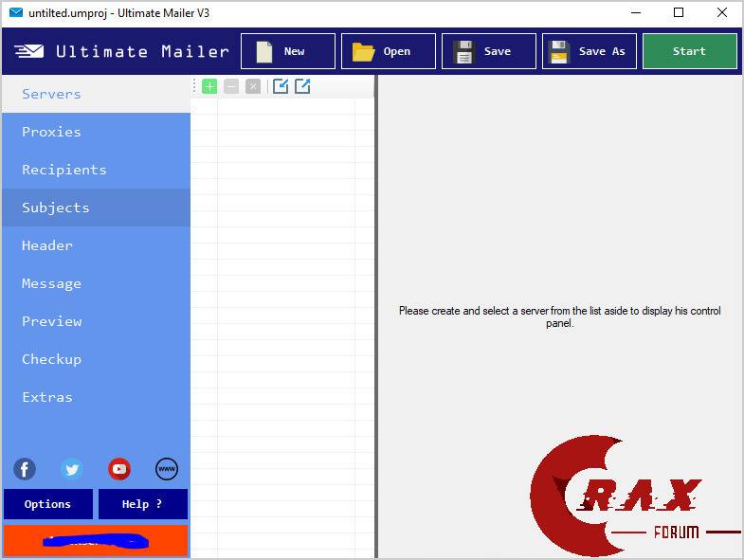This screenshot has height=560, width=744.
Task: Open a project file with Open
Action: 389,51
